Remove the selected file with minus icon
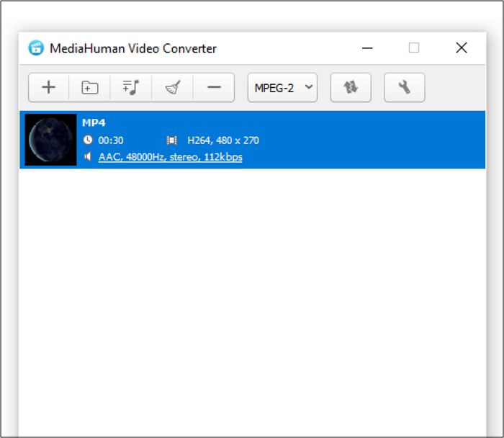 click(x=214, y=88)
